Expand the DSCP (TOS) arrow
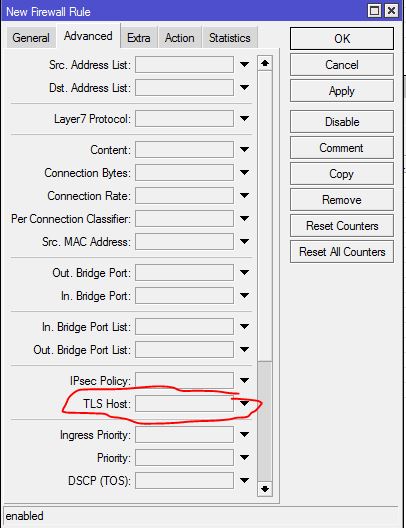The image size is (406, 528). pos(244,480)
